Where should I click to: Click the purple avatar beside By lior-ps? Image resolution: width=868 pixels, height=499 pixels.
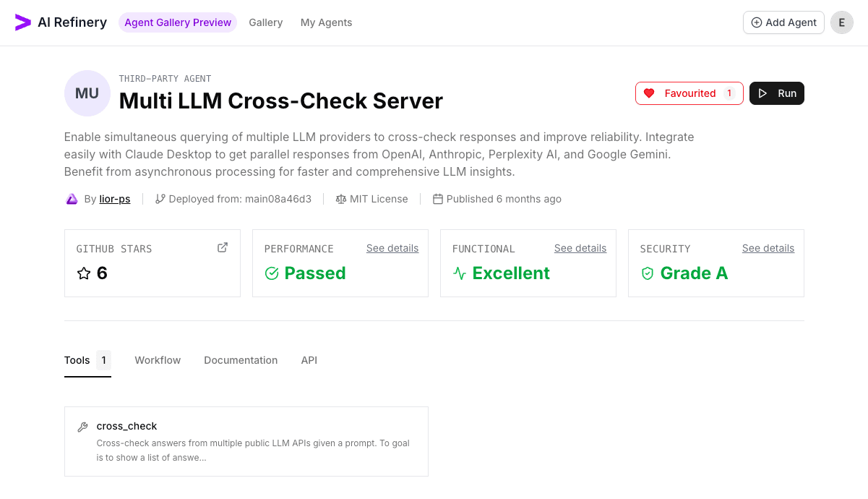coord(72,198)
